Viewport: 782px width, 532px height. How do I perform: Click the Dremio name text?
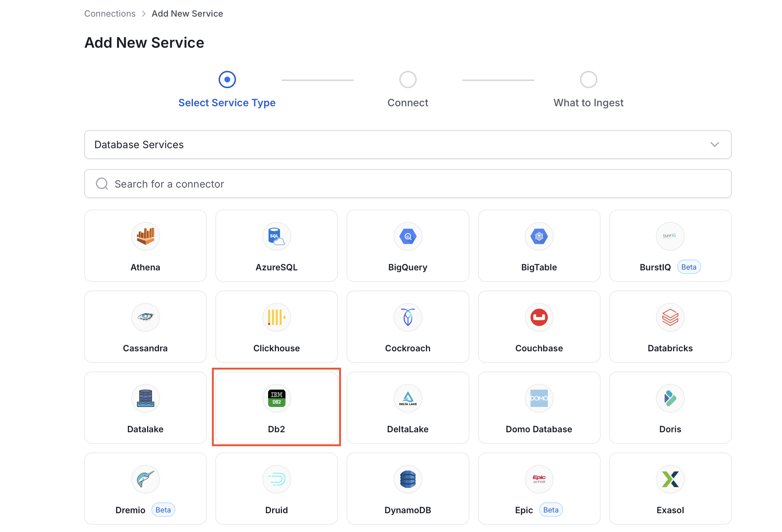click(130, 510)
